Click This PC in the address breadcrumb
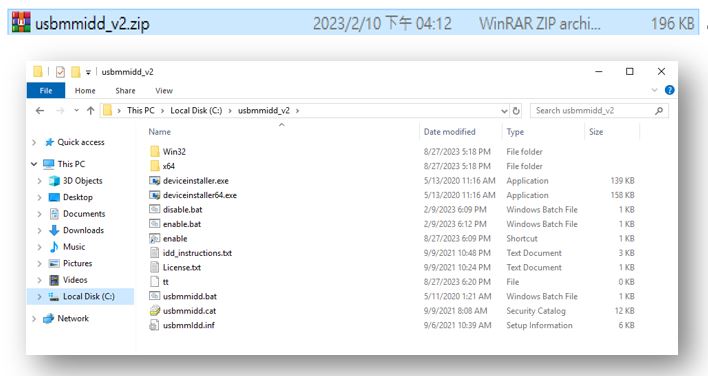This screenshot has height=376, width=708. 140,111
